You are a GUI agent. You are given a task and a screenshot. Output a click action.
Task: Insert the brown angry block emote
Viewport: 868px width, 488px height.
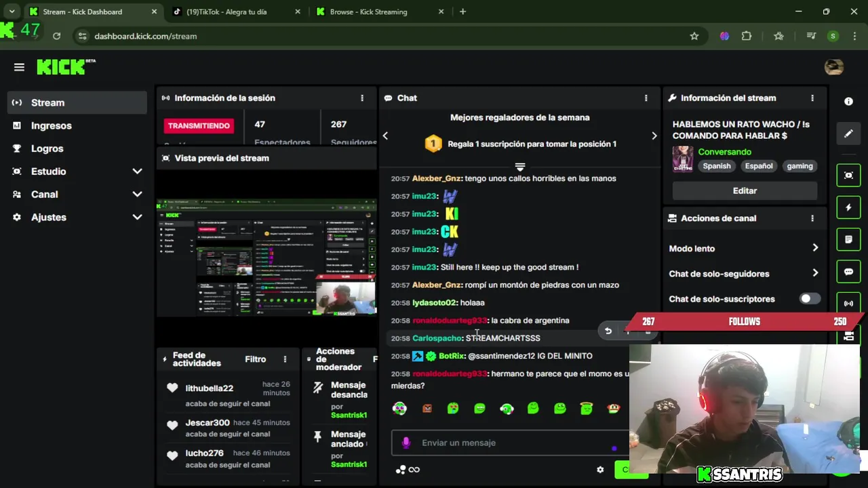pos(427,408)
